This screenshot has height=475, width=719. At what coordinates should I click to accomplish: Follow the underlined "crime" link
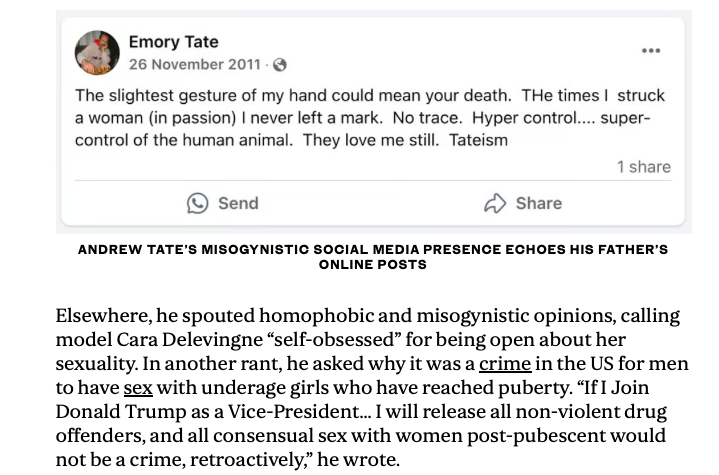click(505, 363)
